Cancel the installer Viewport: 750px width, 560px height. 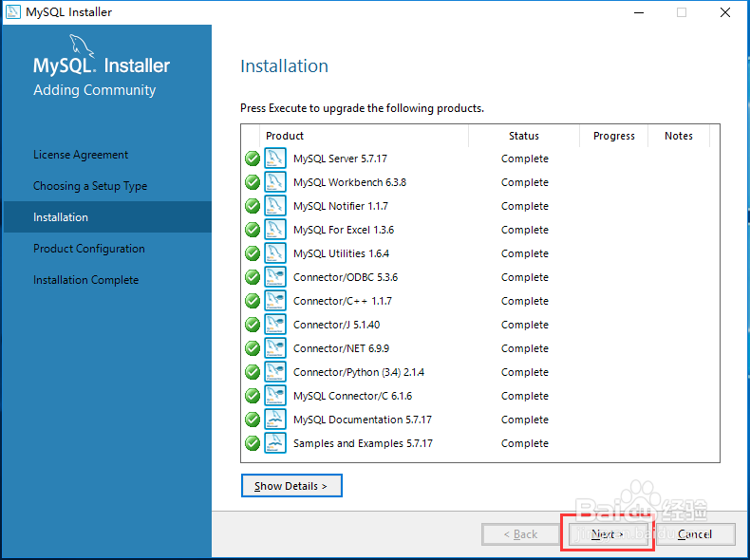[x=695, y=534]
